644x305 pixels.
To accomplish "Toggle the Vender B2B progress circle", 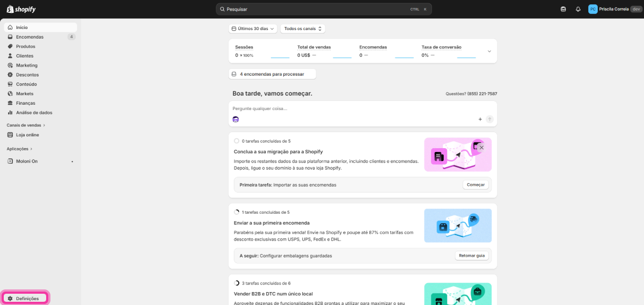I will tap(237, 283).
